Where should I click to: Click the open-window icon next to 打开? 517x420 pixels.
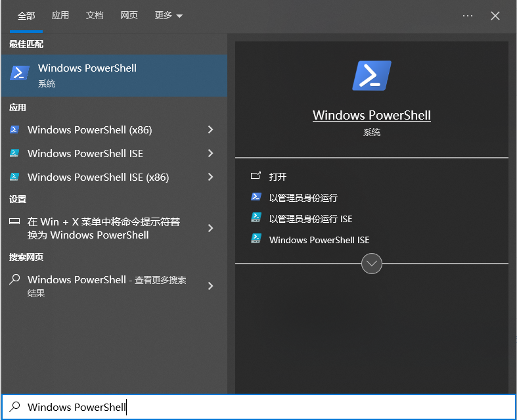pos(256,176)
